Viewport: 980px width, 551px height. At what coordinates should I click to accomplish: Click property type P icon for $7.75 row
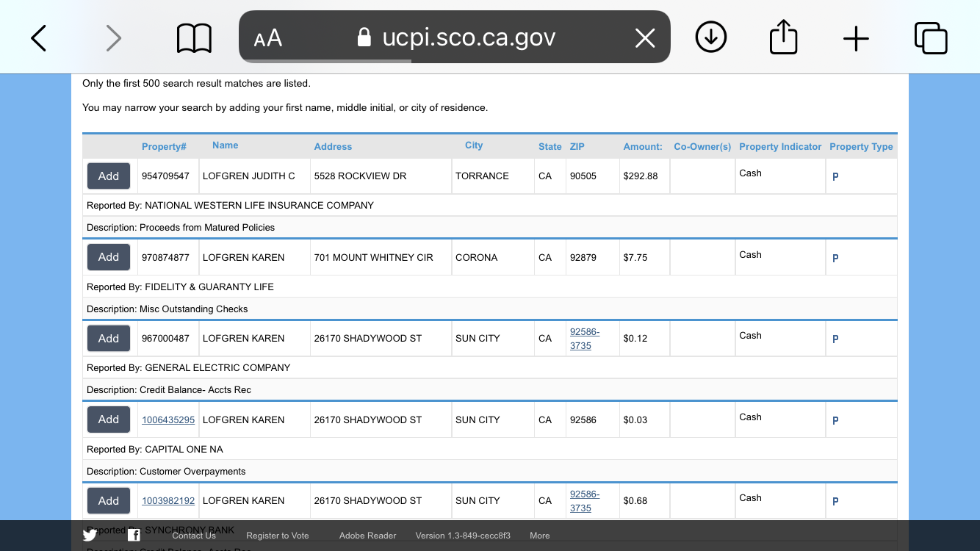835,259
